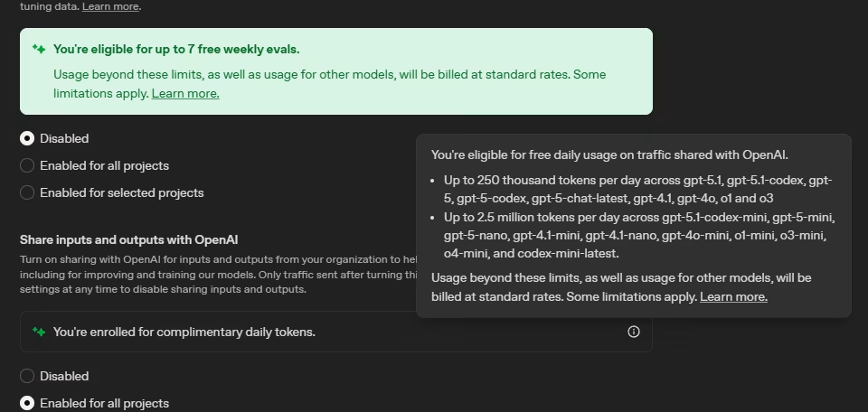Click the enrolled for complimentary daily tokens text
This screenshot has width=868, height=412.
pos(184,332)
